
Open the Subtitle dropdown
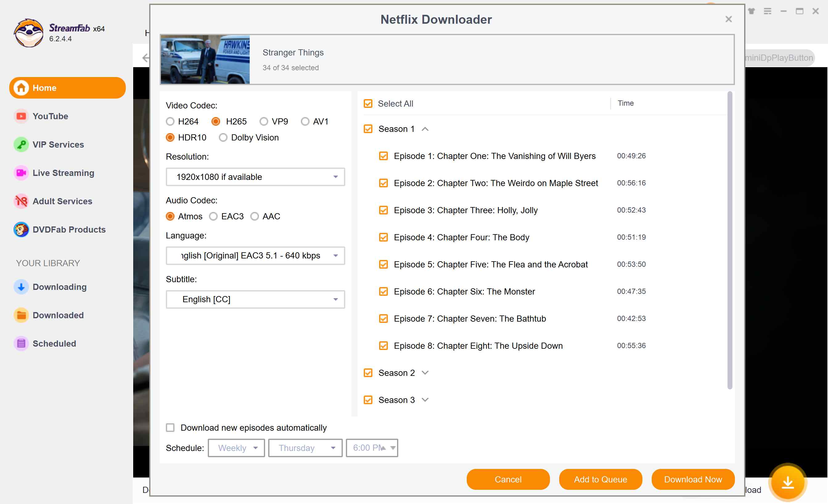pos(255,299)
